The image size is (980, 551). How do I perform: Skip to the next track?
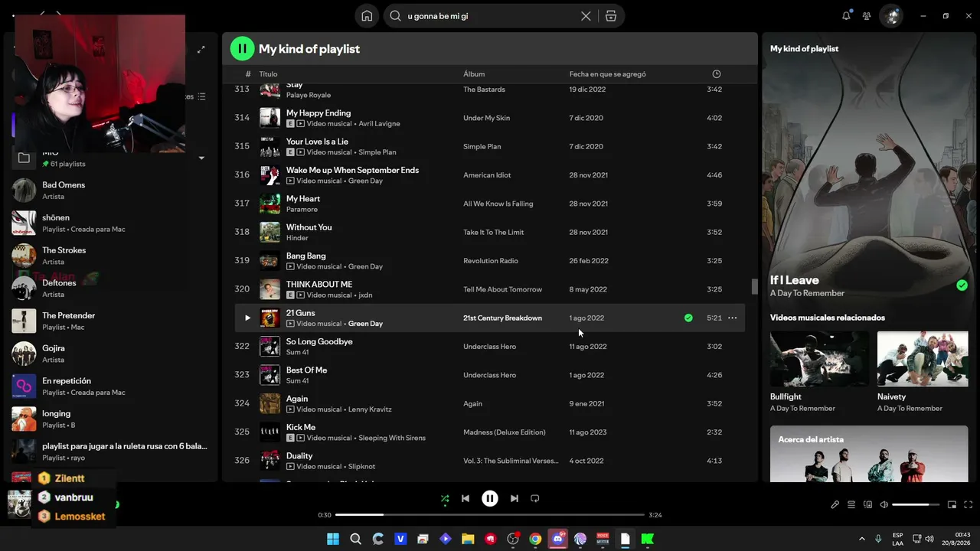[x=514, y=498]
